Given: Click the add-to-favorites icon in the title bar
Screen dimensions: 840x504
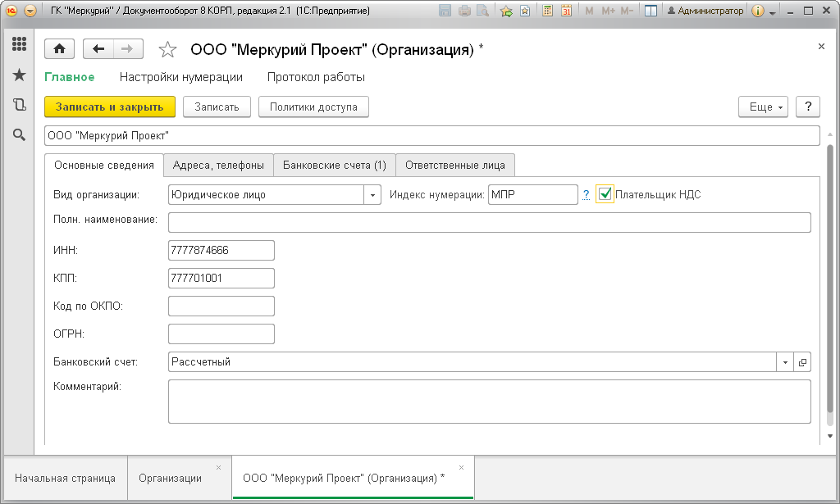Looking at the screenshot, I should coord(505,11).
